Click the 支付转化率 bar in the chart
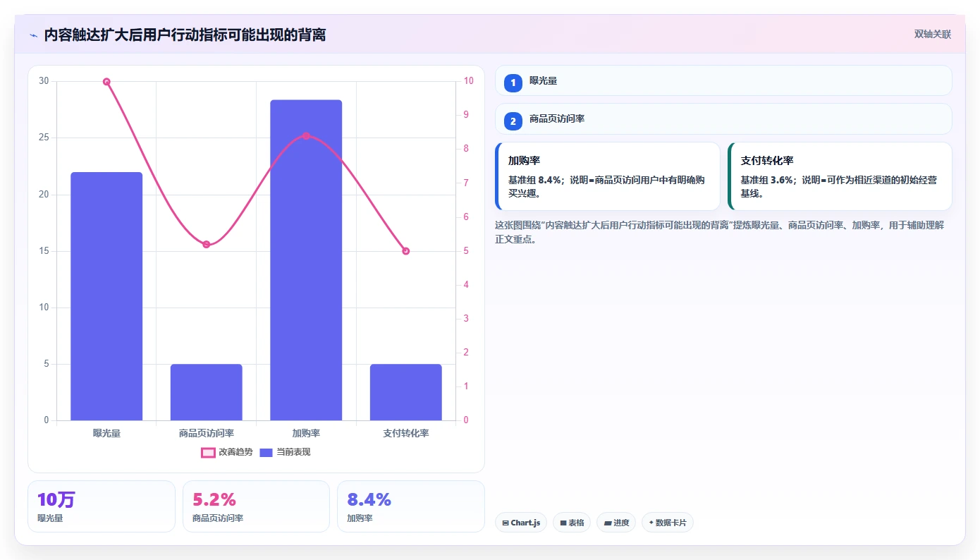The width and height of the screenshot is (980, 560). pyautogui.click(x=406, y=392)
